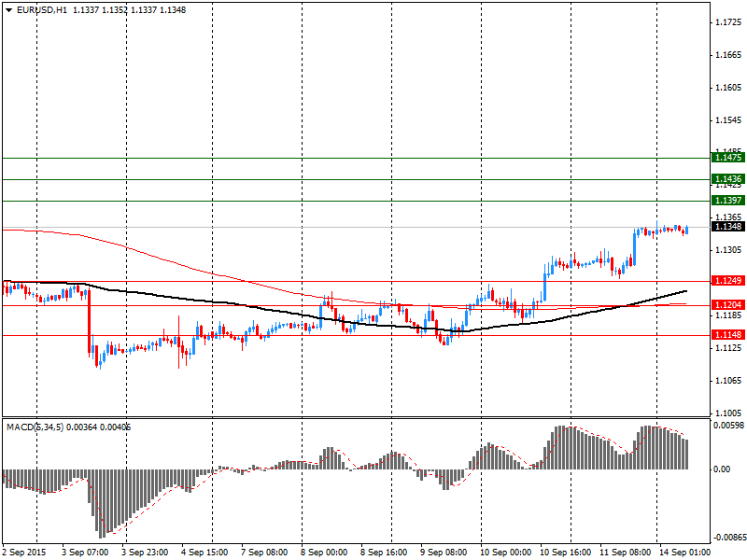Click the MACD values 0.00364 0.00406

(98, 427)
